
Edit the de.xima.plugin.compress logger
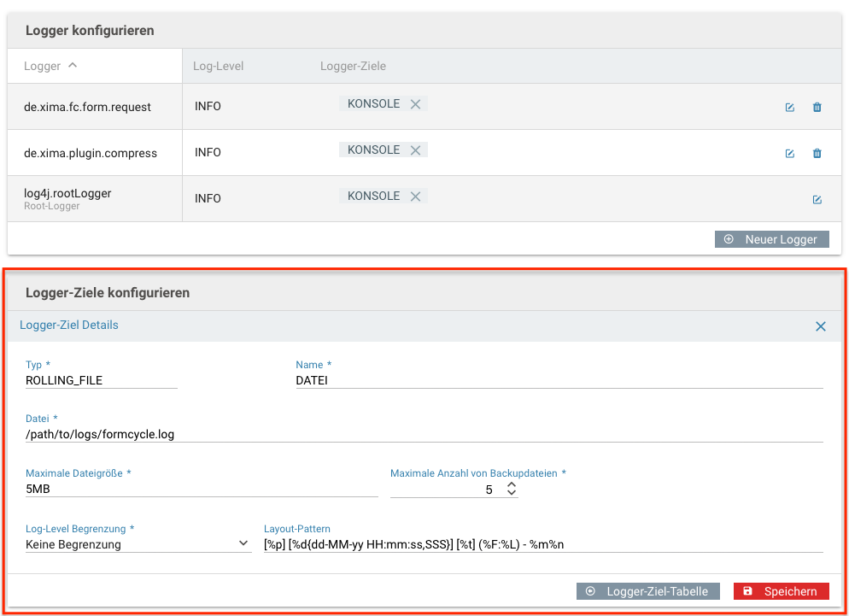point(789,153)
